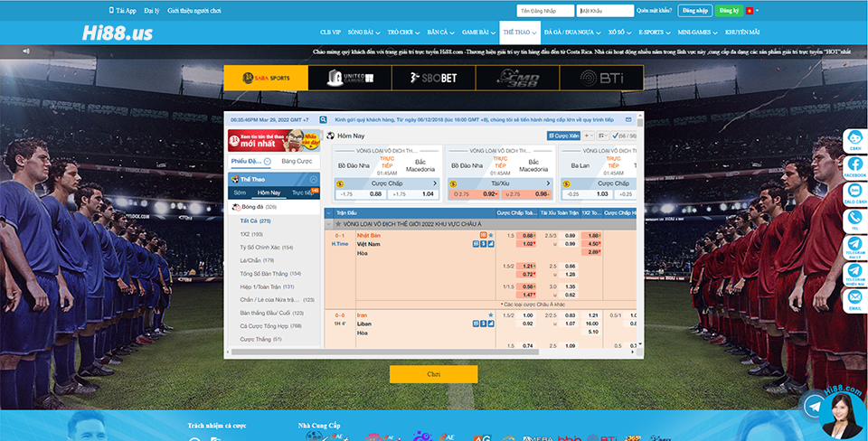The width and height of the screenshot is (868, 441).
Task: Open statistics icon in Việt Nam row
Action: (476, 244)
